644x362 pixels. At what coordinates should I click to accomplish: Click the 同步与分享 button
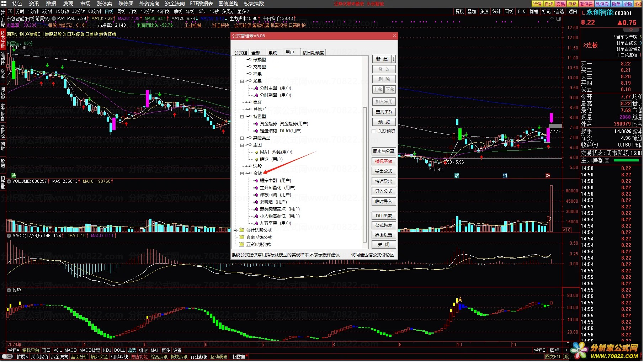(x=384, y=151)
